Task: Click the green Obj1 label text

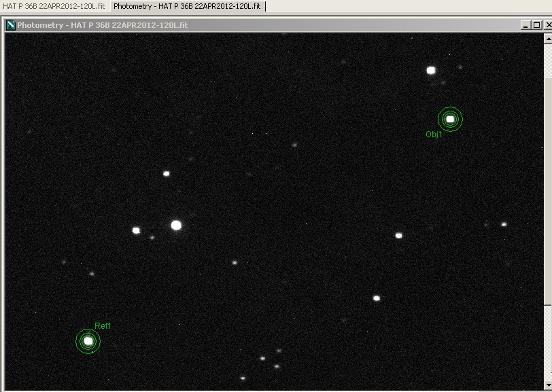Action: [434, 135]
